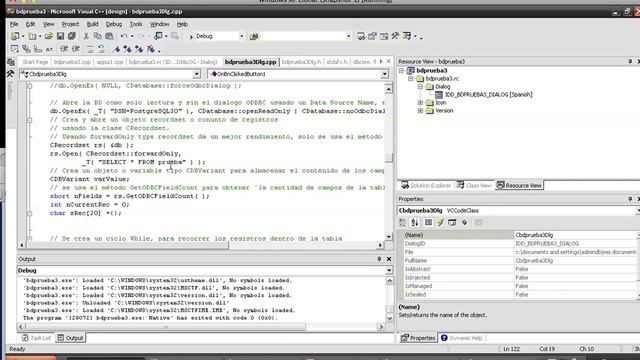640x360 pixels.
Task: Click the Open File folder icon
Action: click(49, 36)
